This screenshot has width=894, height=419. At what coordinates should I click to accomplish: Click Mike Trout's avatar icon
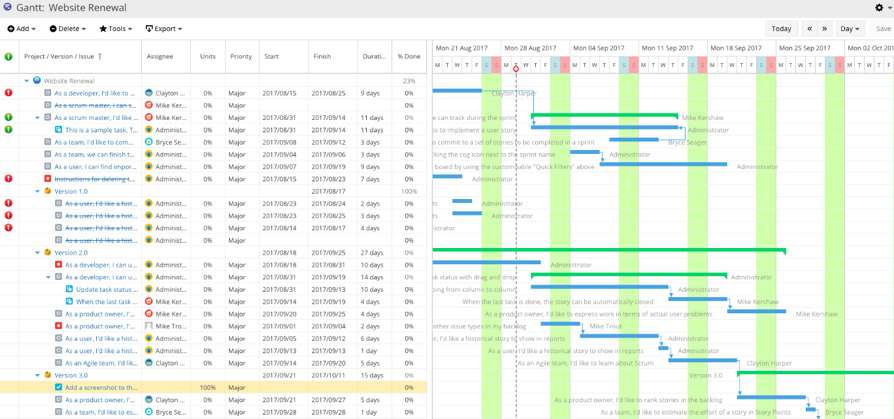click(x=149, y=326)
